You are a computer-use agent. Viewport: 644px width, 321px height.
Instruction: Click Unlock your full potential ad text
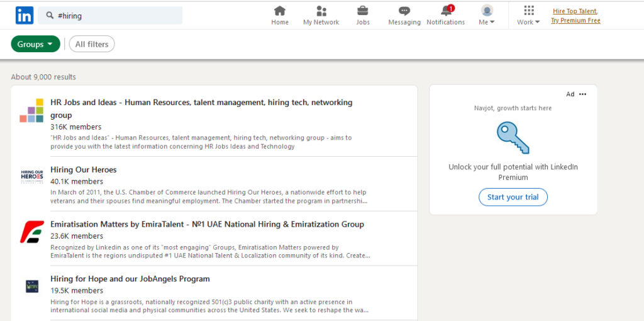point(513,172)
